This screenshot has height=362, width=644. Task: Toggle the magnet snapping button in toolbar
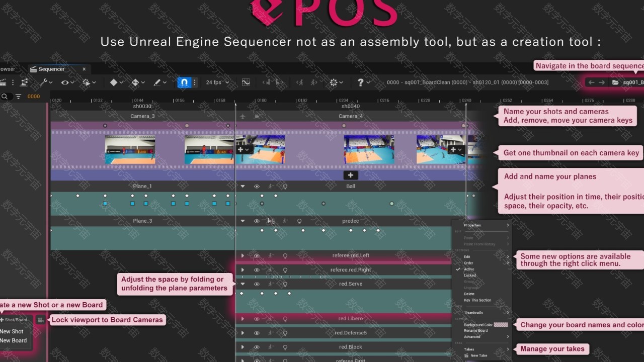[184, 82]
